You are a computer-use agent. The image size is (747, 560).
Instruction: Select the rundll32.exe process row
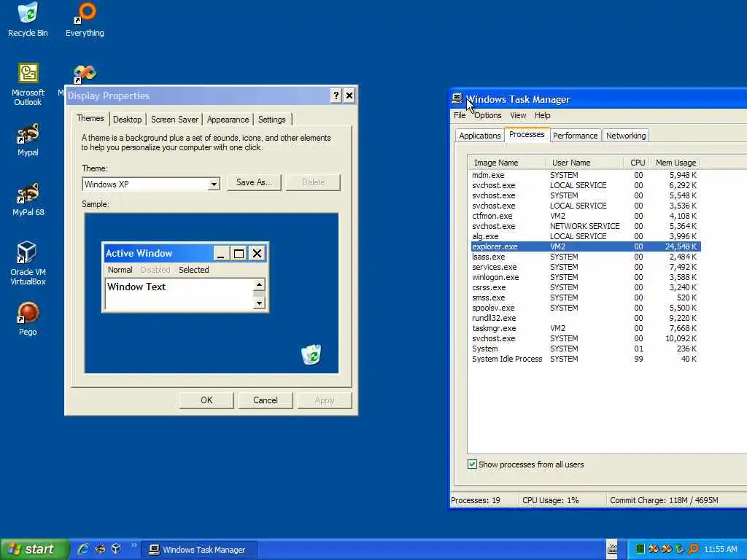pos(586,318)
